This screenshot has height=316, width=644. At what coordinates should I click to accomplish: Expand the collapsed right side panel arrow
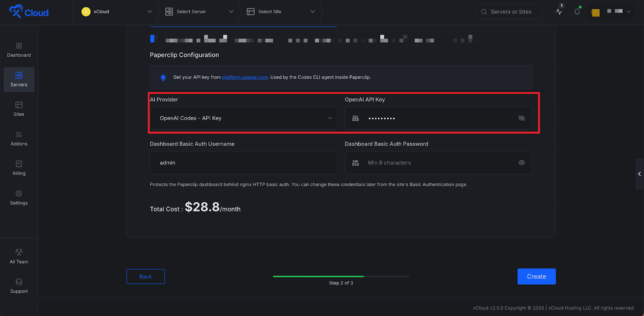640,174
